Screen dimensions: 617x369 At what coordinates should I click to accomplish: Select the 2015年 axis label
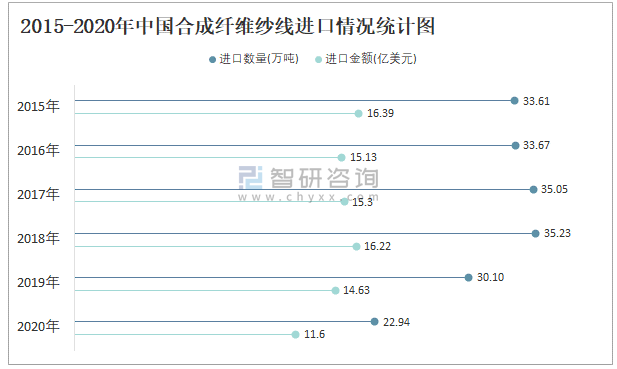[38, 106]
